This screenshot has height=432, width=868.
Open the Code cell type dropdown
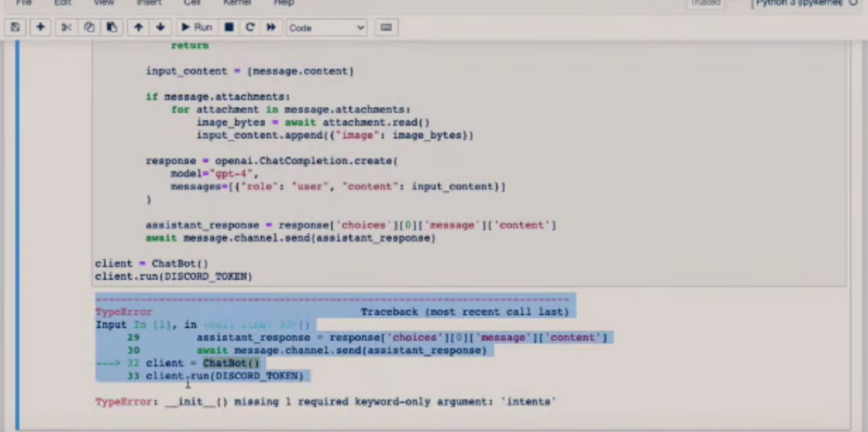coord(326,27)
